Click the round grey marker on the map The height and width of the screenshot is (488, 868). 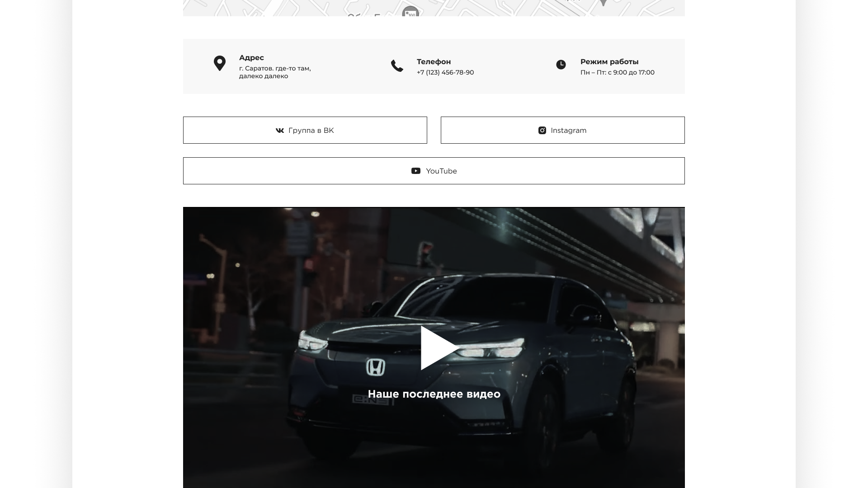[x=410, y=12]
